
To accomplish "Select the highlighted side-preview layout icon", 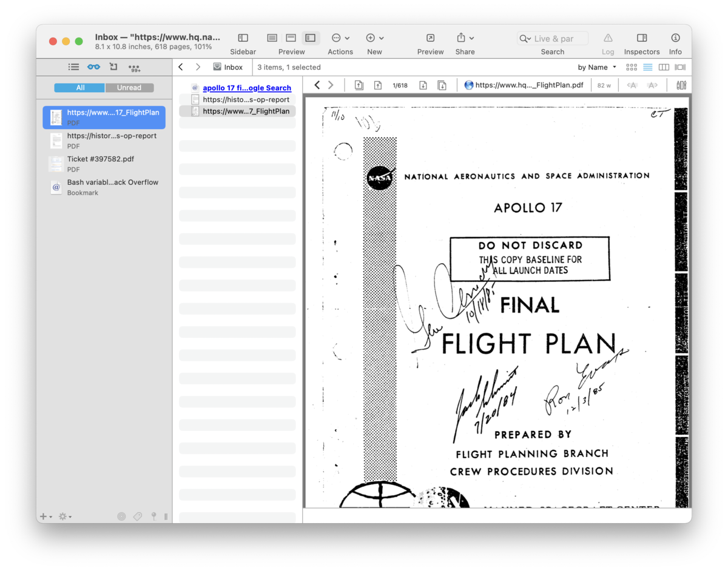I will click(x=311, y=38).
